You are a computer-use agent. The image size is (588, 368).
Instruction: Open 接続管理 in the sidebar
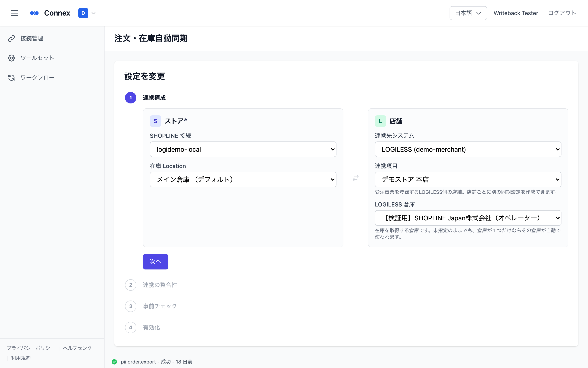pos(32,38)
